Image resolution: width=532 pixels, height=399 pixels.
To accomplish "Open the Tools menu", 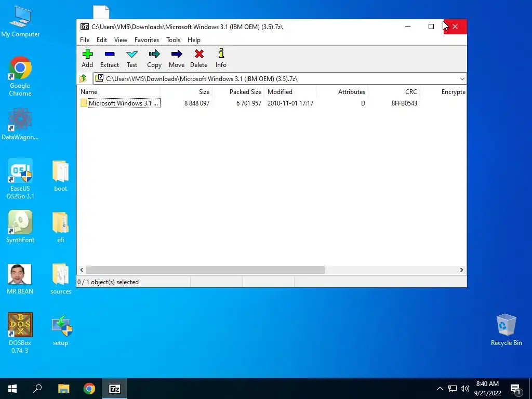I will (173, 39).
